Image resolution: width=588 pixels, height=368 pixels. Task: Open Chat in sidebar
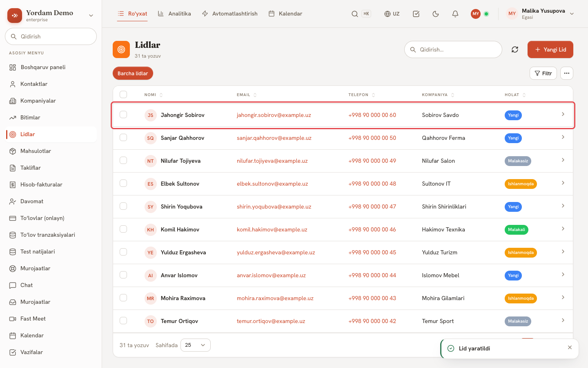coord(51,285)
